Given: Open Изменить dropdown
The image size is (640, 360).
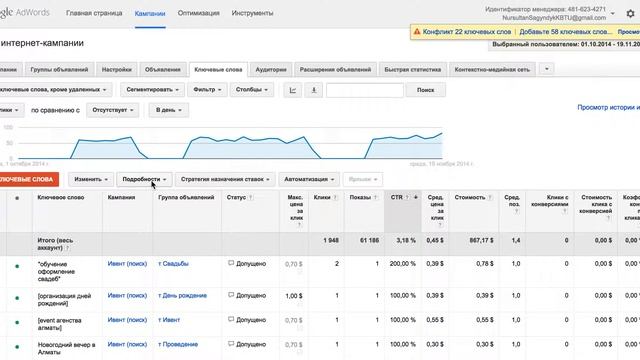Looking at the screenshot, I should click(x=91, y=179).
